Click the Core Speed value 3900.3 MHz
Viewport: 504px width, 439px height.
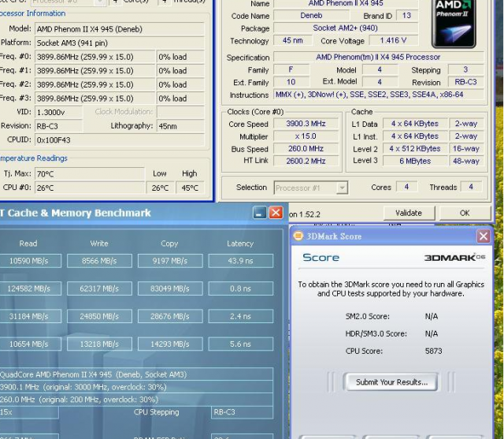[306, 124]
